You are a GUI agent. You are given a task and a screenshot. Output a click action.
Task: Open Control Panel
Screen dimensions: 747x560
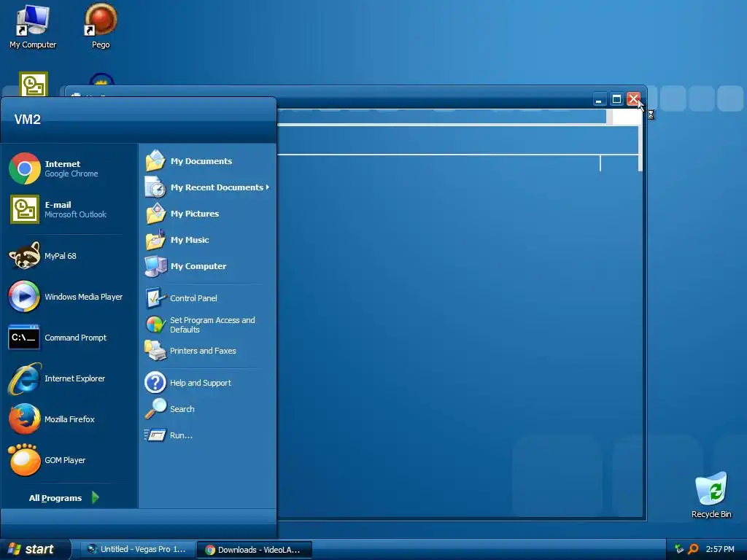click(207, 298)
